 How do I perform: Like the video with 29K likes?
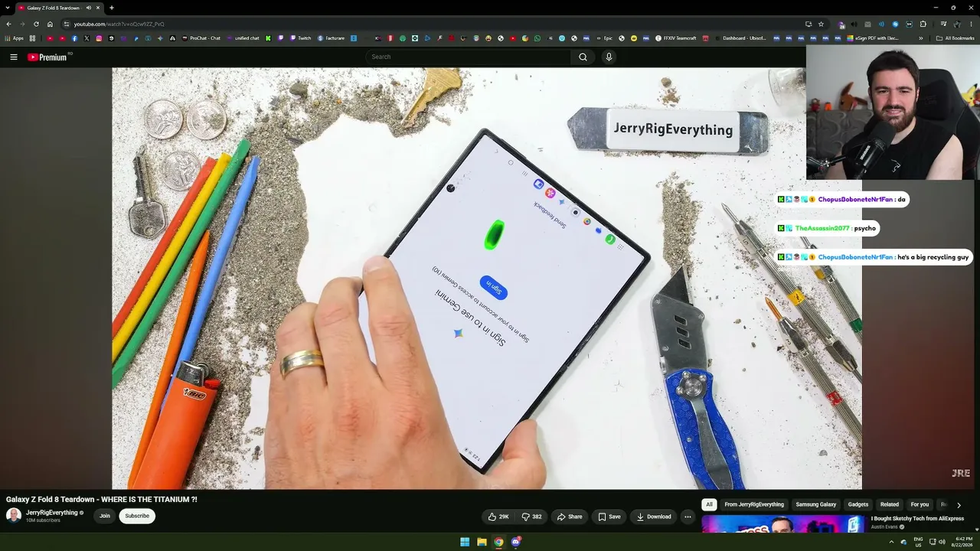[x=498, y=517]
